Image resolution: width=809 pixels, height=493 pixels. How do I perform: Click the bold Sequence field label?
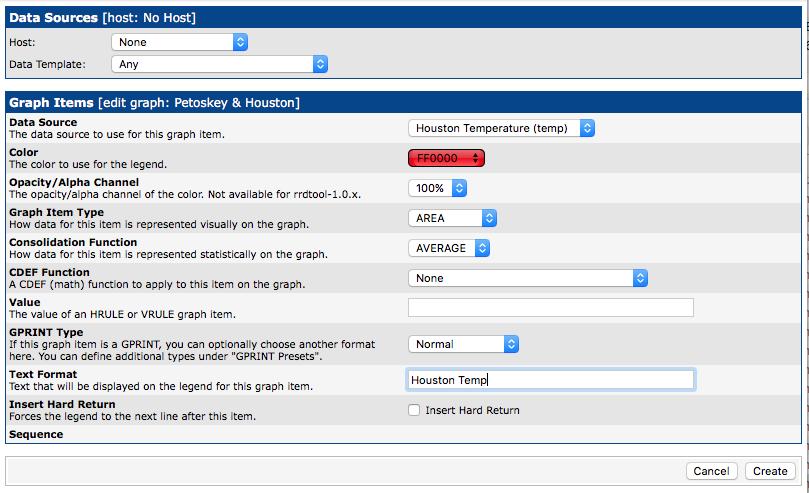click(x=36, y=435)
